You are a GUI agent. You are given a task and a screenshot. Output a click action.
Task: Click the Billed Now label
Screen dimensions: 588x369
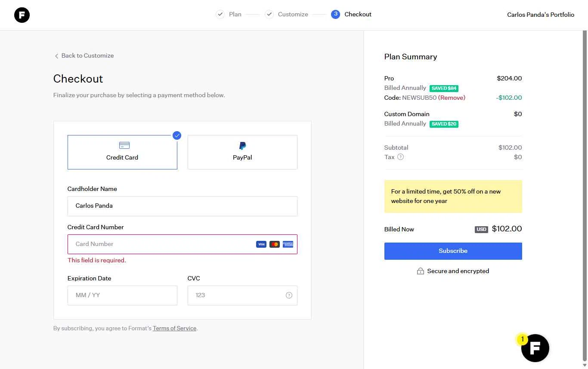pos(399,229)
